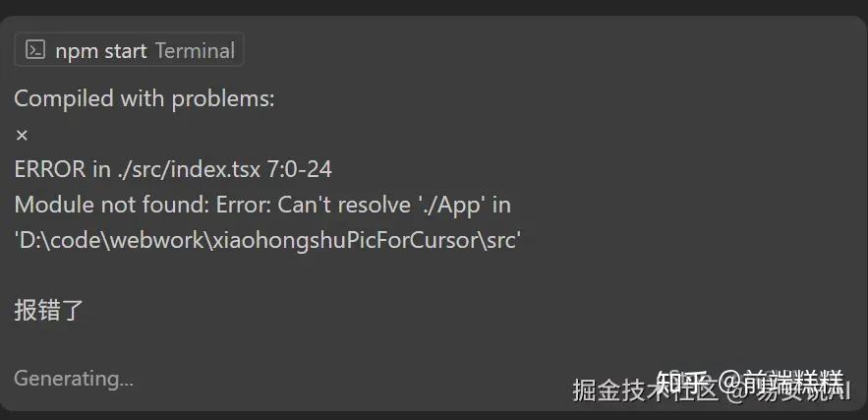The image size is (868, 420).
Task: Click the 7:0-24 line position text
Action: (300, 169)
